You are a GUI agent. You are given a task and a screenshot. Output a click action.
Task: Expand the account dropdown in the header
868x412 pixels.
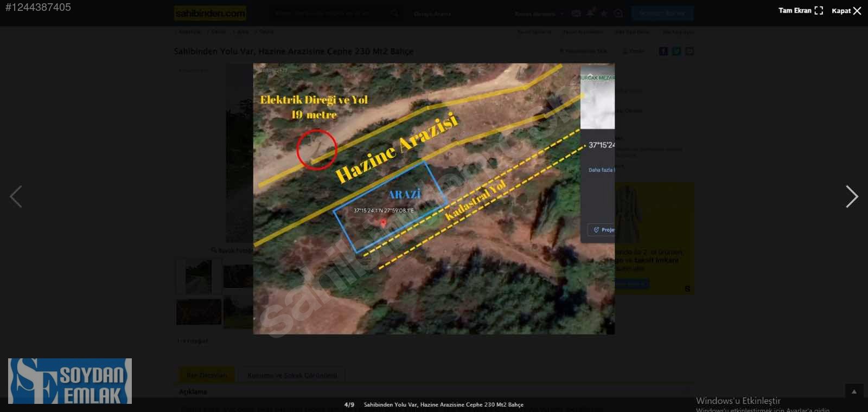pyautogui.click(x=539, y=14)
